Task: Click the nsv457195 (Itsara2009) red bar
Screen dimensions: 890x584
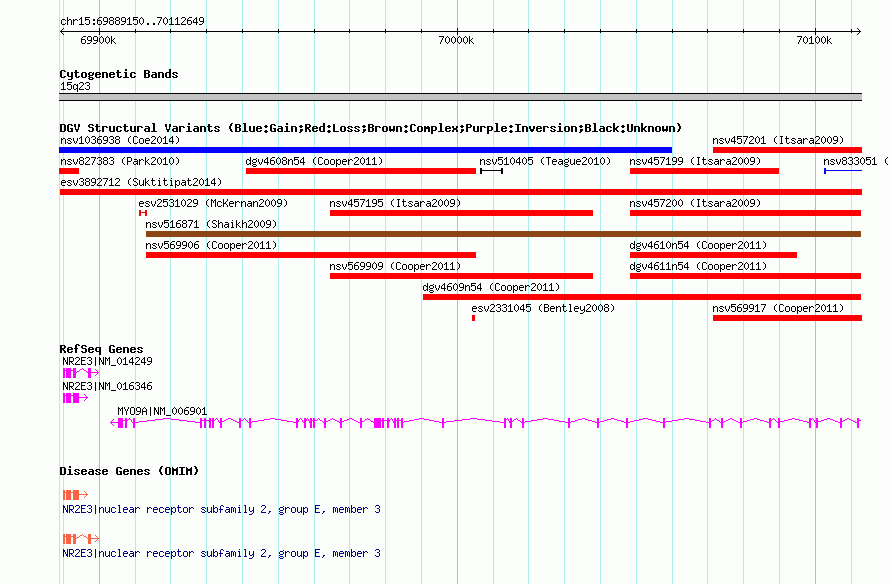Action: tap(461, 213)
